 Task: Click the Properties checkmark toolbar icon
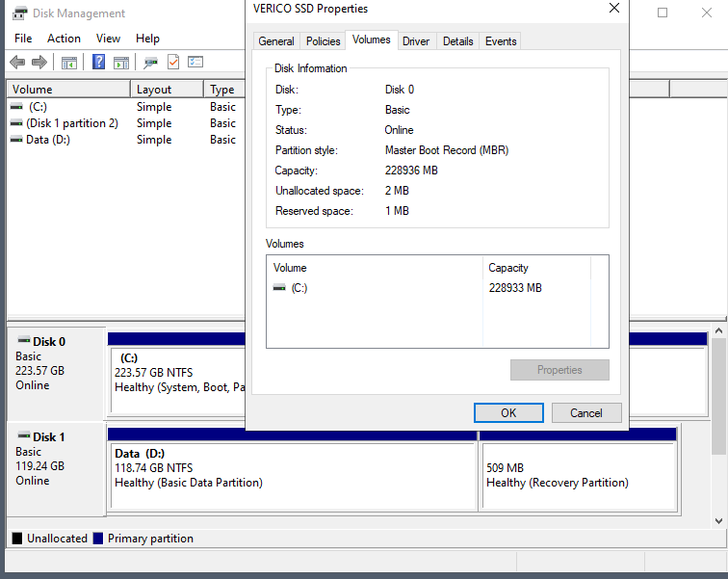[173, 62]
